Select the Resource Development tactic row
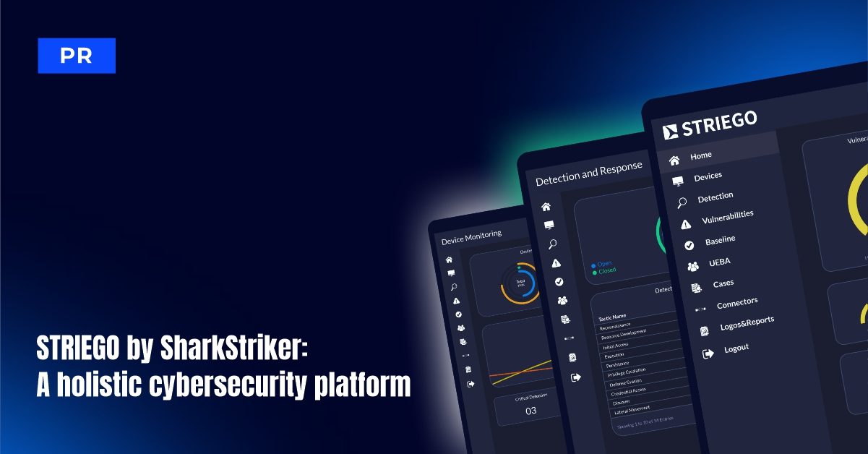Image resolution: width=868 pixels, height=454 pixels. 640,334
